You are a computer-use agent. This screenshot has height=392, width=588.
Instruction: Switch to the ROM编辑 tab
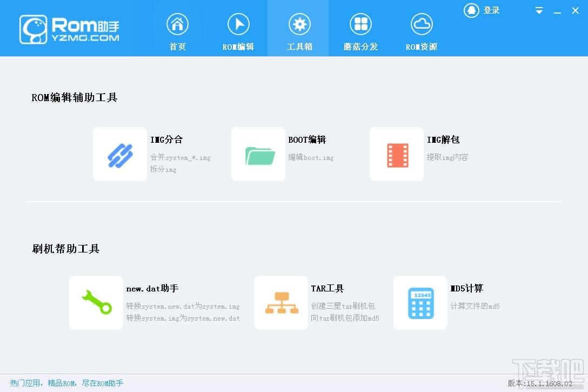238,31
